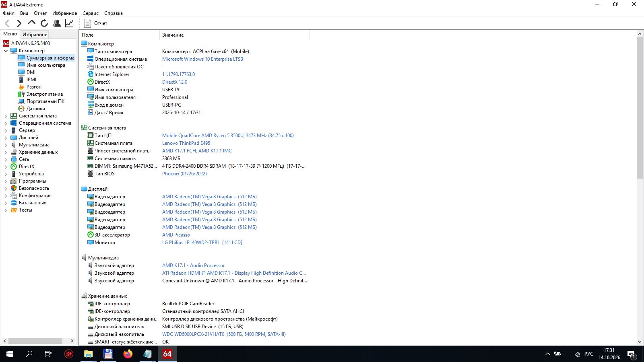This screenshot has width=644, height=362.
Task: Expand the Системная плата tree node
Action: (x=6, y=116)
